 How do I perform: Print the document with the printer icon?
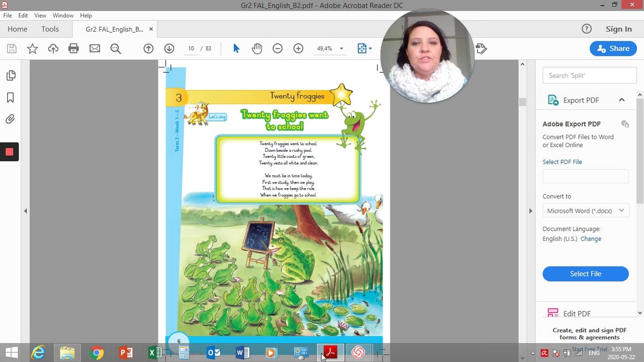73,49
